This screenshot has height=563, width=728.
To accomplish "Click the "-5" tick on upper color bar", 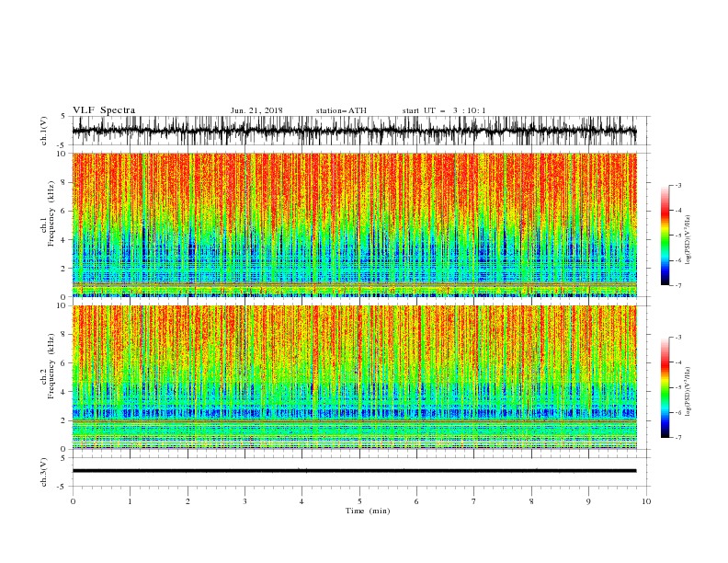I will [678, 236].
